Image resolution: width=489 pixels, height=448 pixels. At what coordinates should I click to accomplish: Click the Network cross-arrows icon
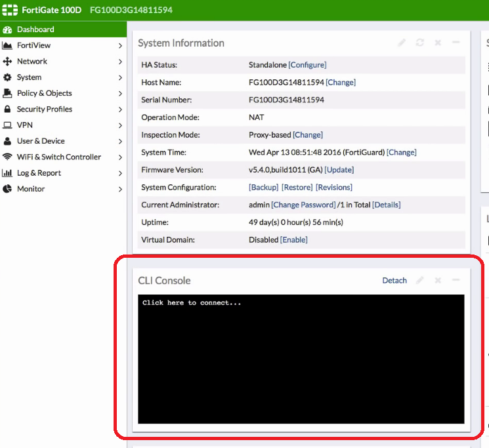tap(7, 62)
